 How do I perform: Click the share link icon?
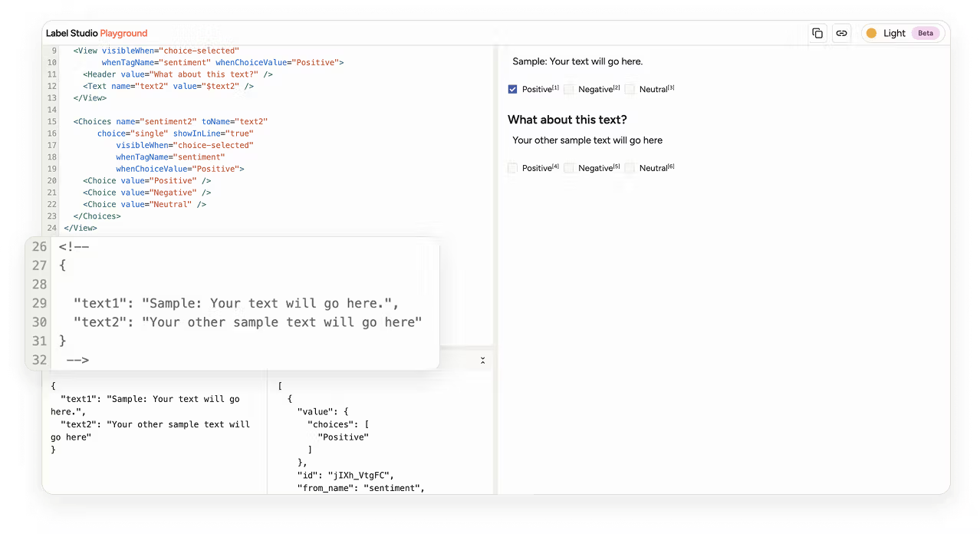(841, 33)
